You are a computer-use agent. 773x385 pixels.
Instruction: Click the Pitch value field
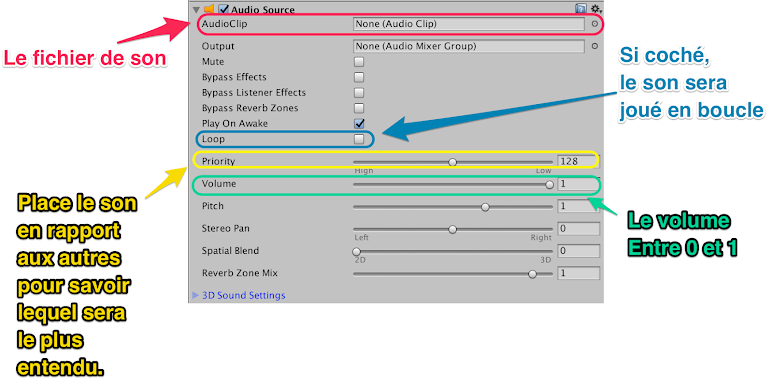(x=578, y=206)
